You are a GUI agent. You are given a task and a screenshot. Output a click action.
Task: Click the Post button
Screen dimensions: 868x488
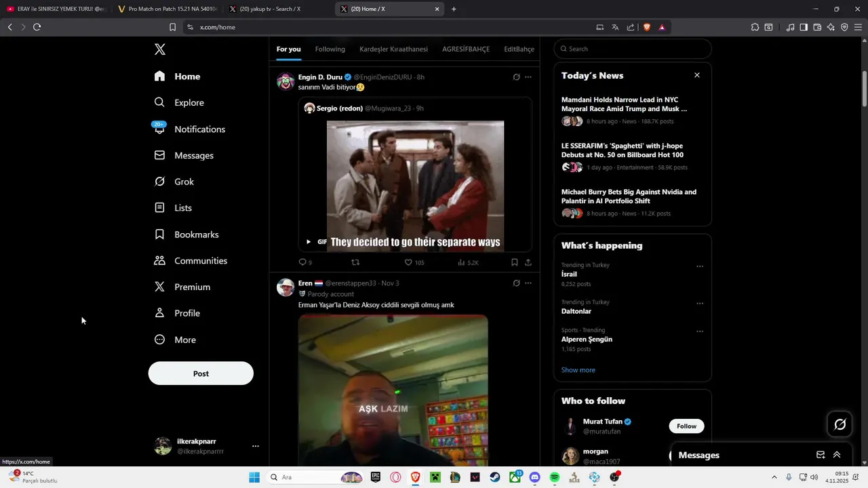tap(201, 373)
